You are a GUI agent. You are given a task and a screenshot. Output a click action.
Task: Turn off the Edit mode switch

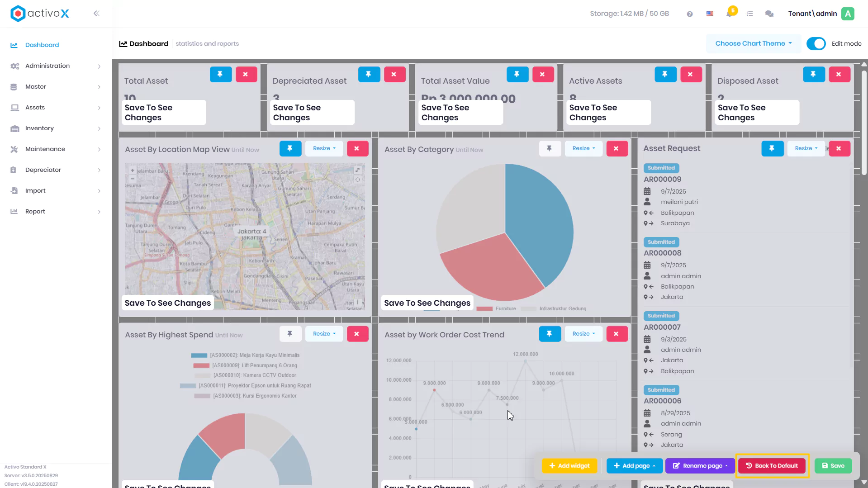coord(816,43)
